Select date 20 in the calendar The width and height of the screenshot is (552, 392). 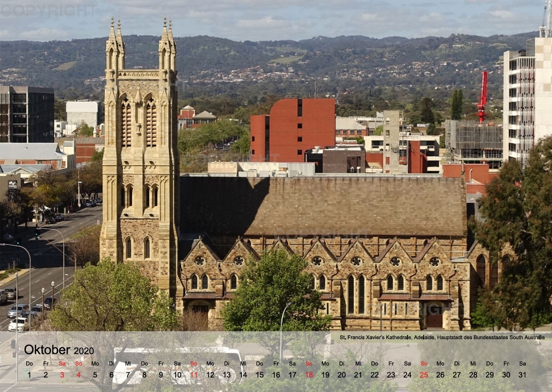[342, 375]
